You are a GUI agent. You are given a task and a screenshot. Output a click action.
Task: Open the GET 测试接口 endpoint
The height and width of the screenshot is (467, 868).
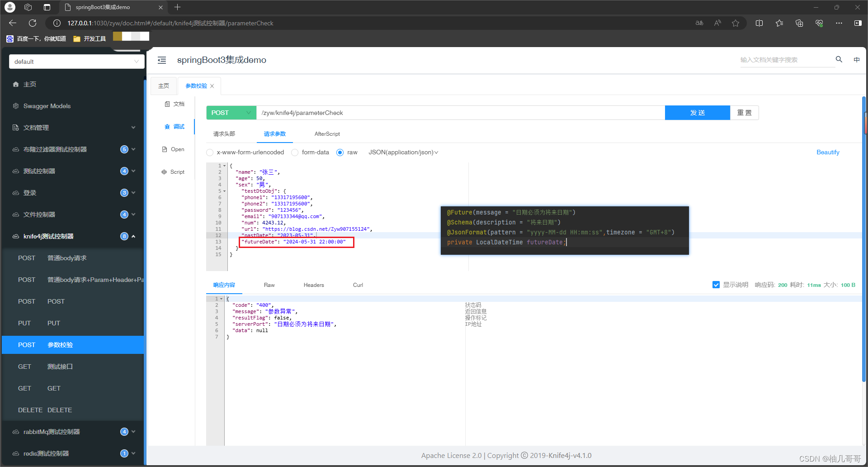coord(72,367)
